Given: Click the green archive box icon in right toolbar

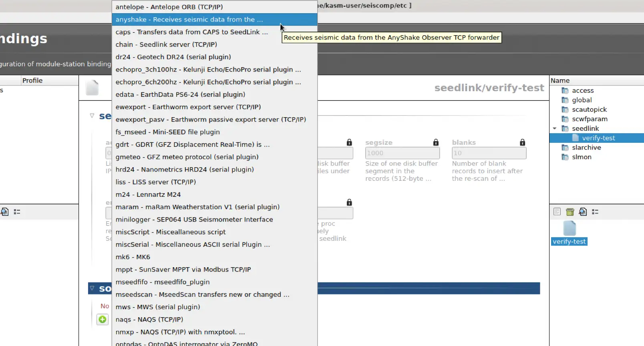Looking at the screenshot, I should point(570,212).
